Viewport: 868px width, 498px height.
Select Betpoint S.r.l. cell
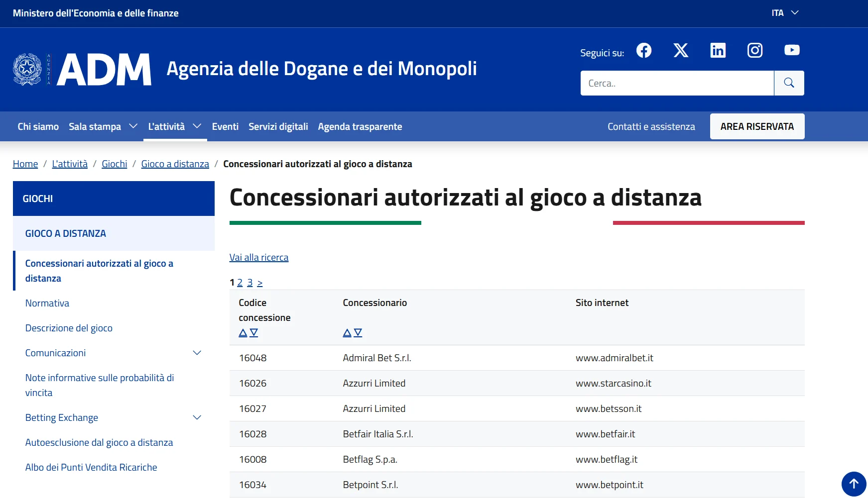[371, 485]
